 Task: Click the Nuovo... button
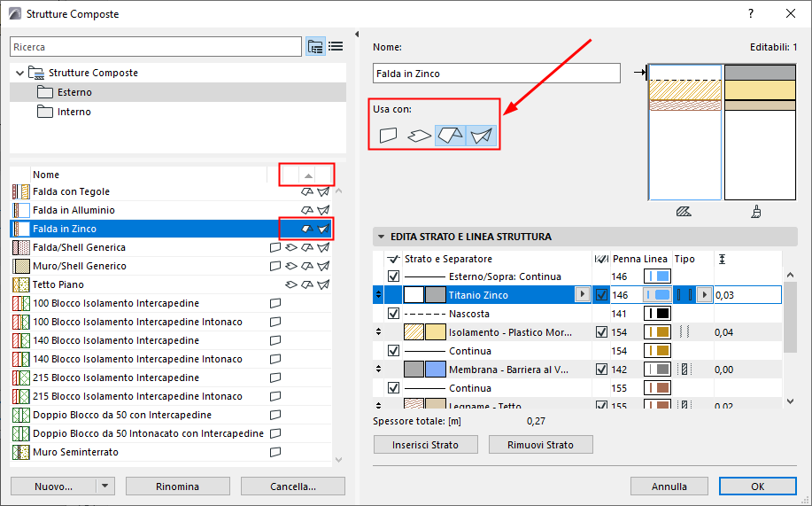pyautogui.click(x=53, y=487)
